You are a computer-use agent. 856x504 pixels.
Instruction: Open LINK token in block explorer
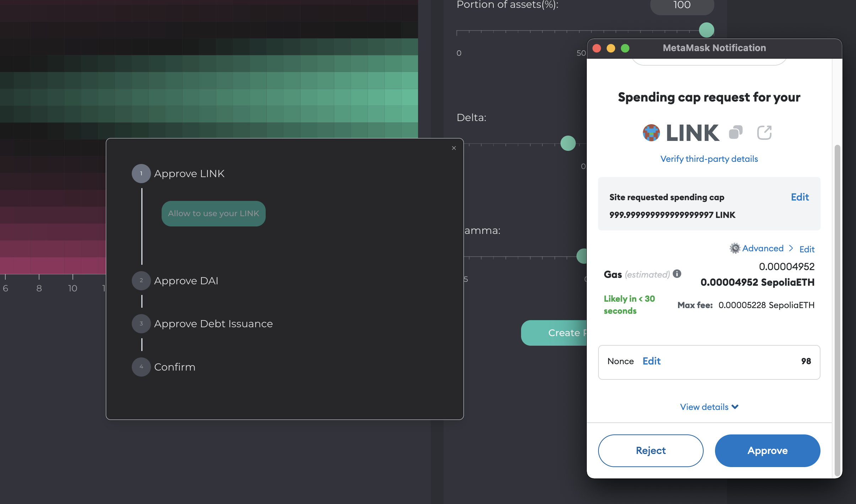(x=764, y=133)
